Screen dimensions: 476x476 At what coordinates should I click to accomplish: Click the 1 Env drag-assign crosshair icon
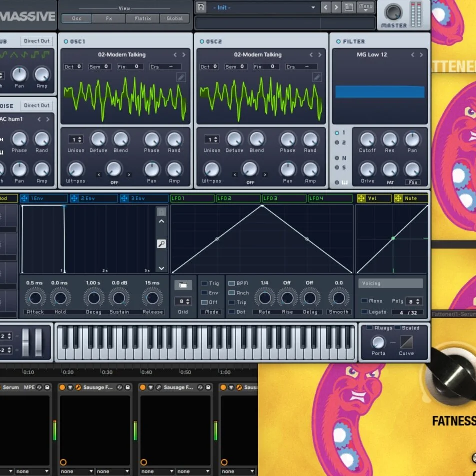24,198
